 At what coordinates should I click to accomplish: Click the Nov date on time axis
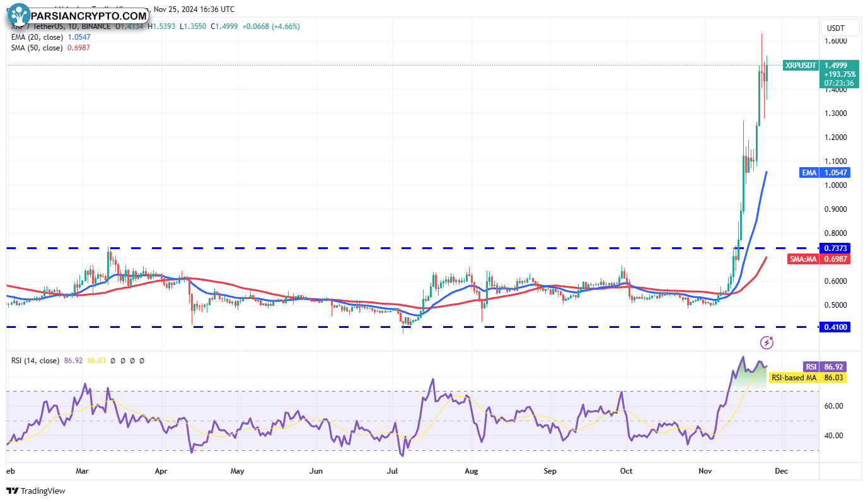pos(705,470)
